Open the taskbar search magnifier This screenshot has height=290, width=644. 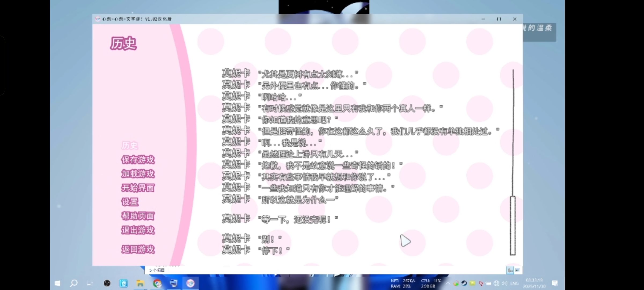pos(74,283)
